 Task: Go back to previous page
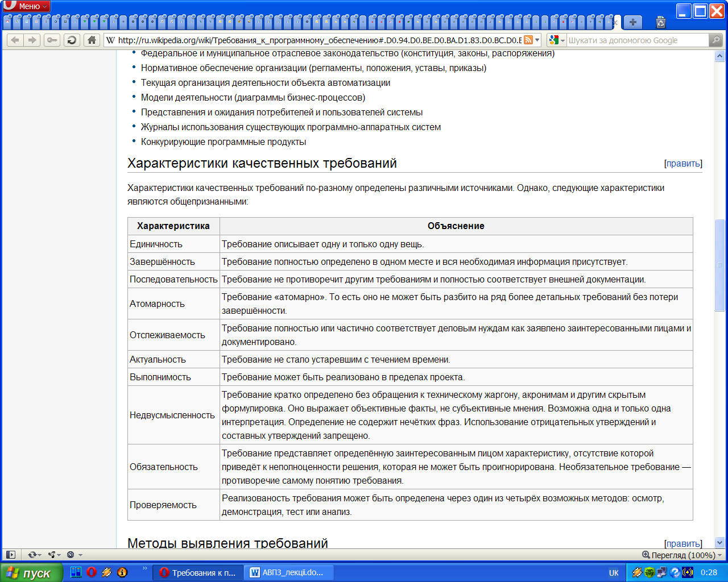pyautogui.click(x=15, y=40)
